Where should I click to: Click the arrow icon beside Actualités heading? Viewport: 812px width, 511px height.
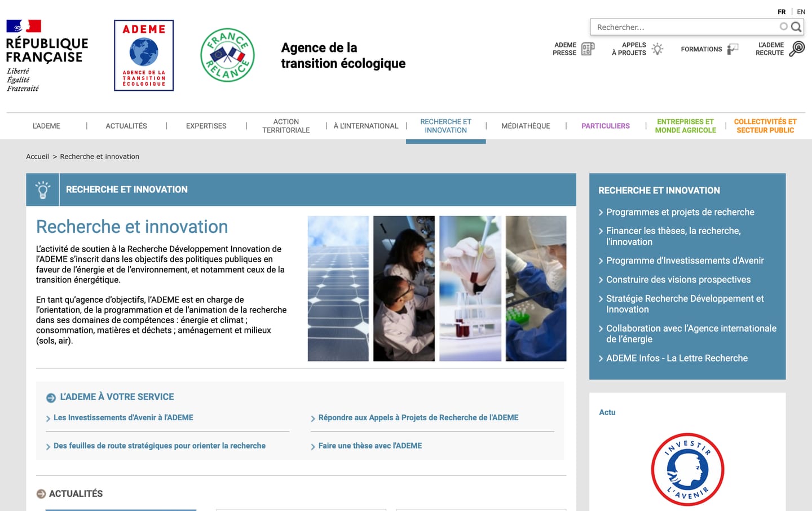coord(41,494)
